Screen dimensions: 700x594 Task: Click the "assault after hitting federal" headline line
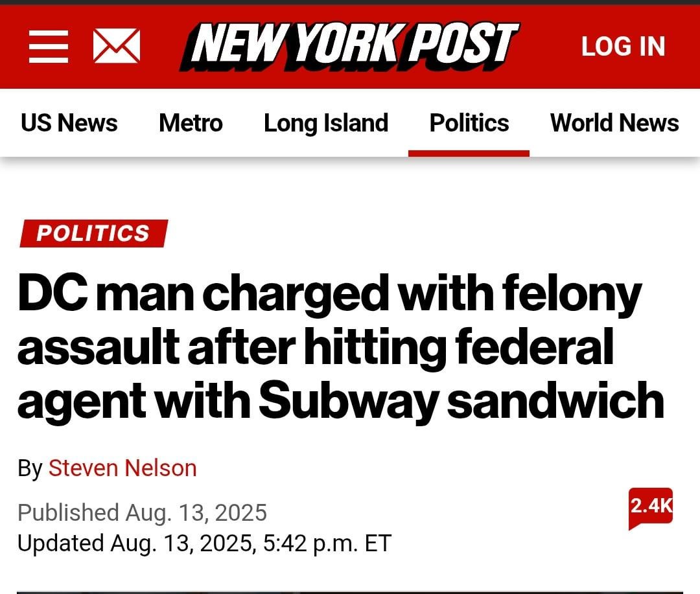pyautogui.click(x=316, y=347)
